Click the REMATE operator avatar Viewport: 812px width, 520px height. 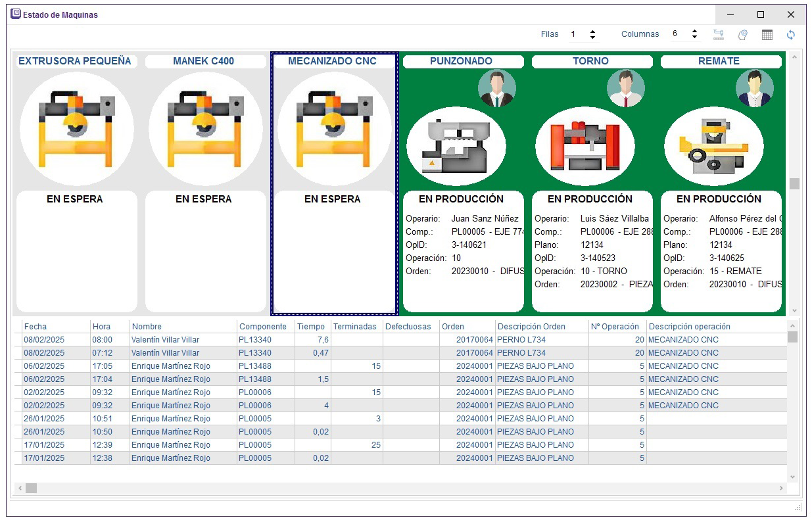(x=754, y=89)
